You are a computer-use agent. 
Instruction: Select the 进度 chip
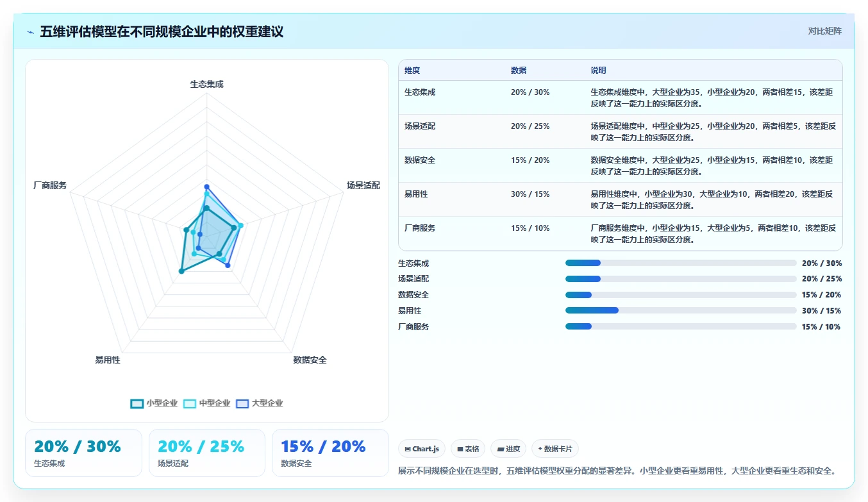point(508,449)
